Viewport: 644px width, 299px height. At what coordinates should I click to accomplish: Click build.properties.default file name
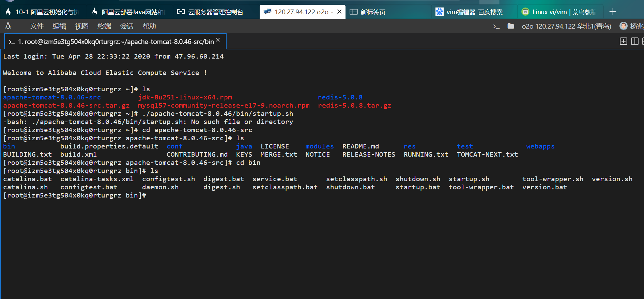point(109,146)
